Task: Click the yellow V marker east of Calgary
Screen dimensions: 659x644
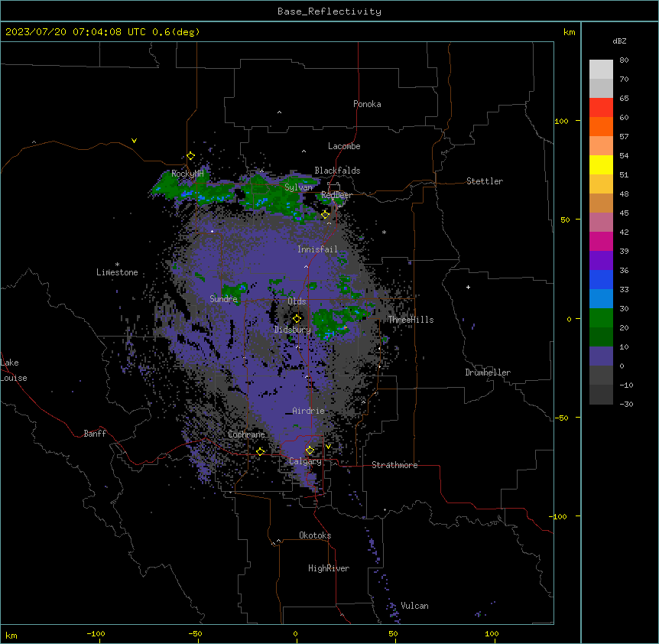Action: coord(328,447)
